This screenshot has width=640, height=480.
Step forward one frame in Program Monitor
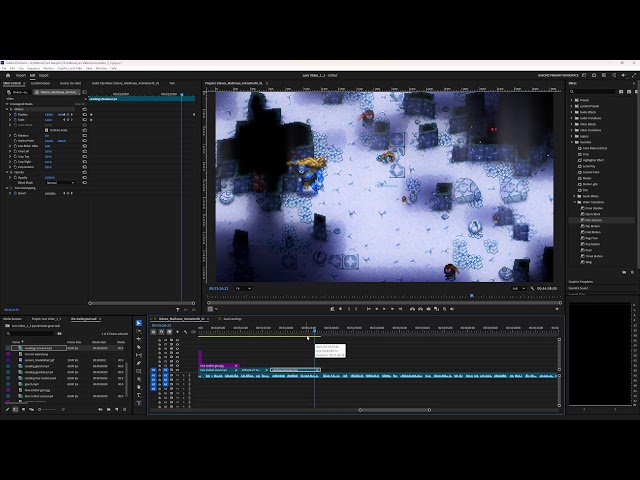point(392,309)
